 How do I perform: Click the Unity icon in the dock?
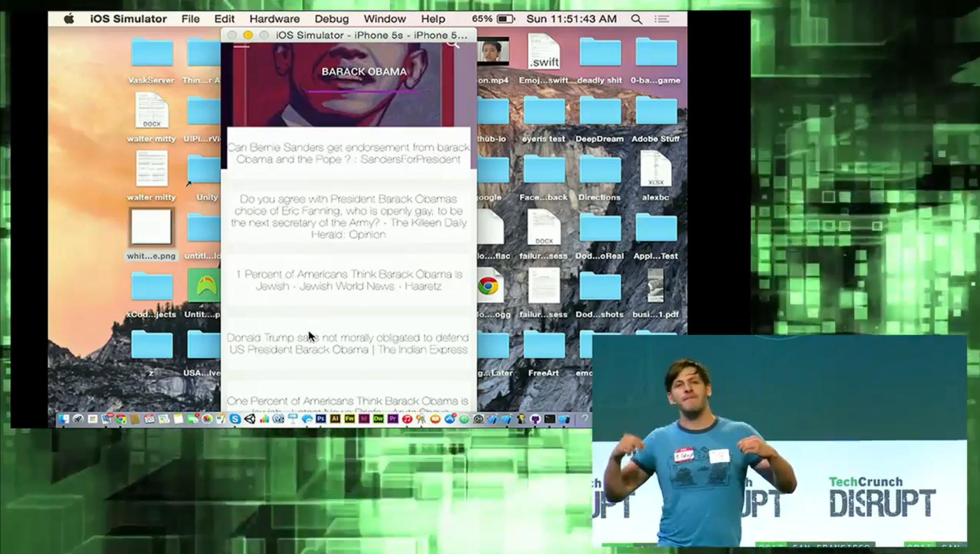[x=250, y=419]
